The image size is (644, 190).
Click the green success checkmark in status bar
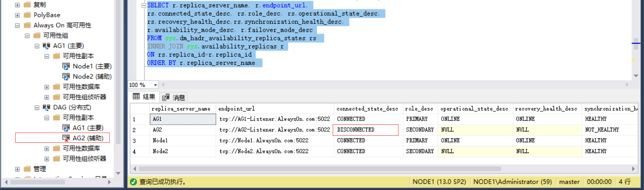coord(133,182)
